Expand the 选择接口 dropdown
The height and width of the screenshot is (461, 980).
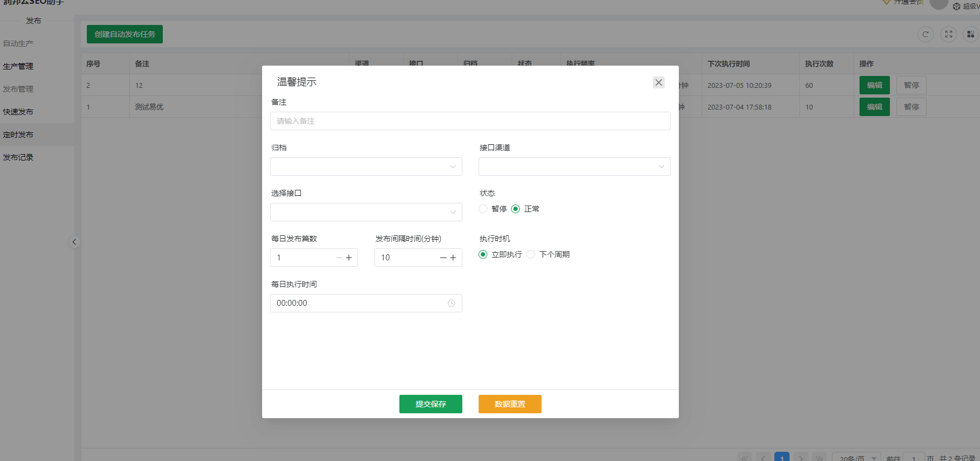point(366,212)
